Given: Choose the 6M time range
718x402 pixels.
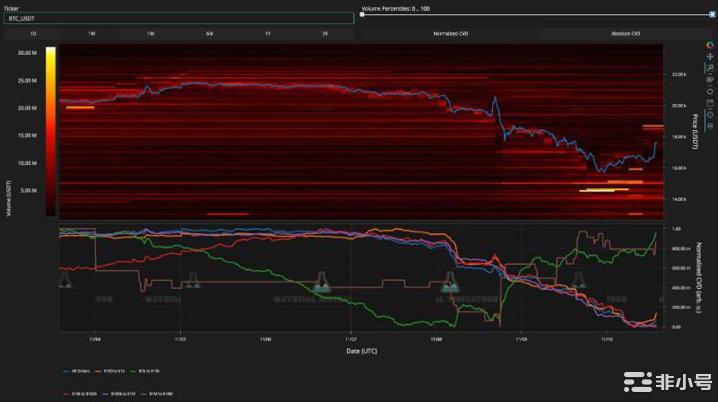Looking at the screenshot, I should point(209,33).
